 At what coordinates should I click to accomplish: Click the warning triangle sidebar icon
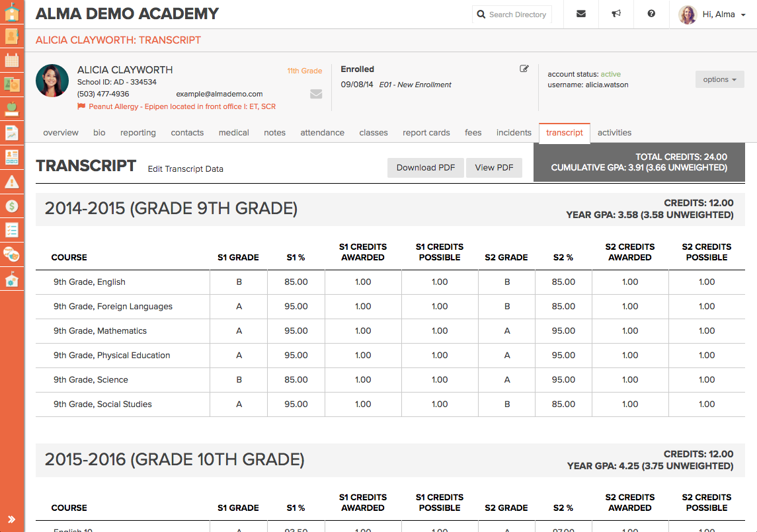pos(12,181)
